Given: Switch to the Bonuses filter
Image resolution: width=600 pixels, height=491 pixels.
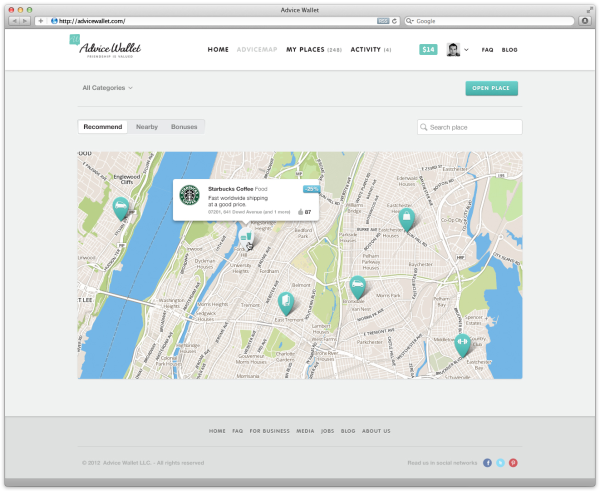Looking at the screenshot, I should tap(184, 127).
